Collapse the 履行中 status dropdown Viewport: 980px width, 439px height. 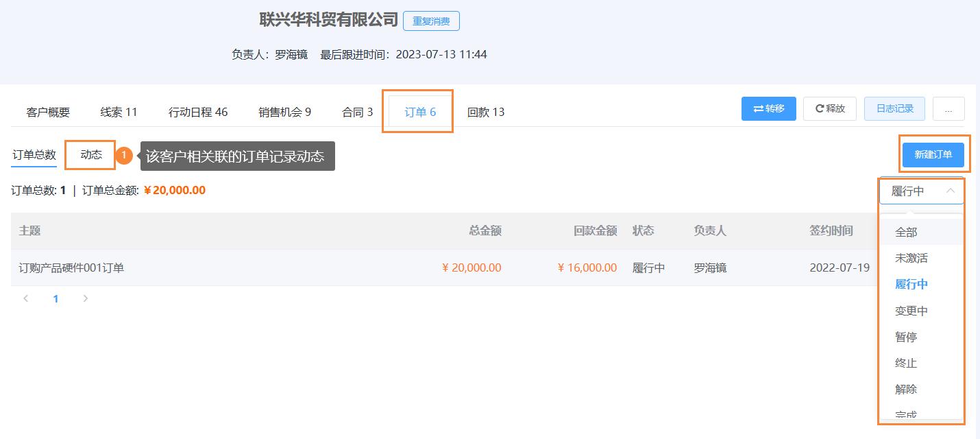[x=922, y=191]
